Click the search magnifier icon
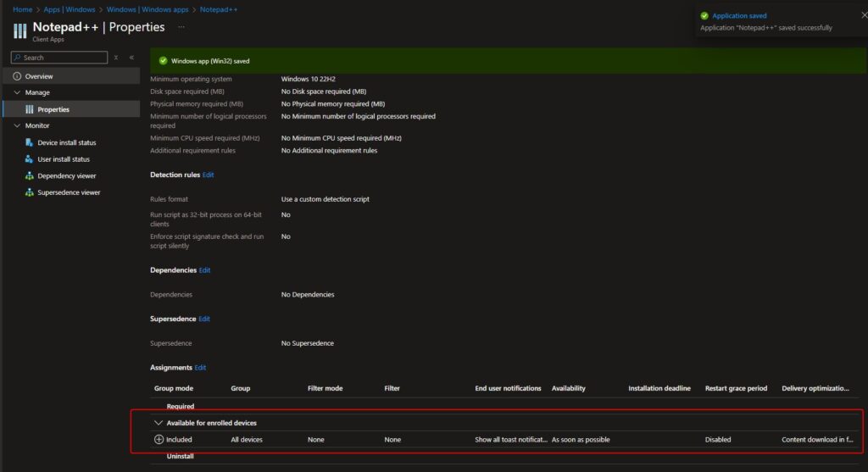868x472 pixels. tap(17, 58)
